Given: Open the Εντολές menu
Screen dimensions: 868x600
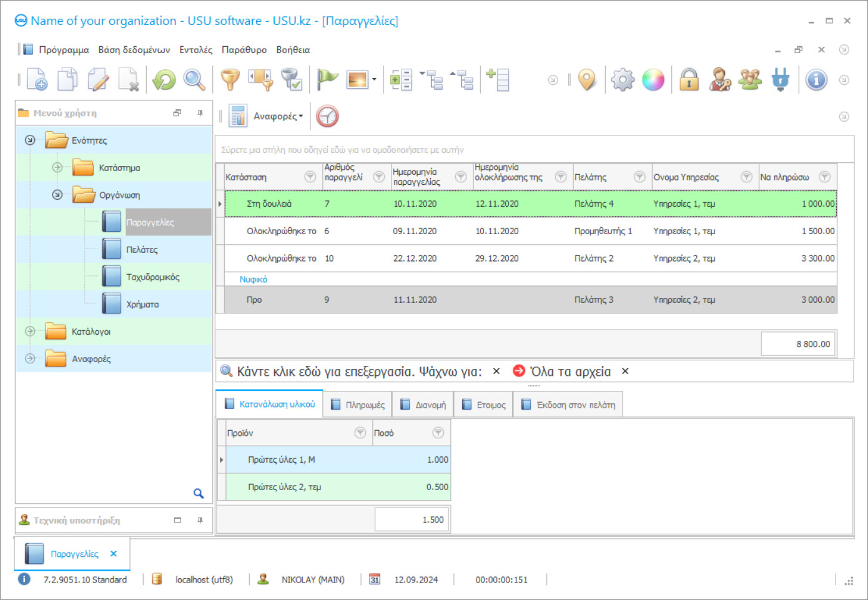Looking at the screenshot, I should point(196,50).
